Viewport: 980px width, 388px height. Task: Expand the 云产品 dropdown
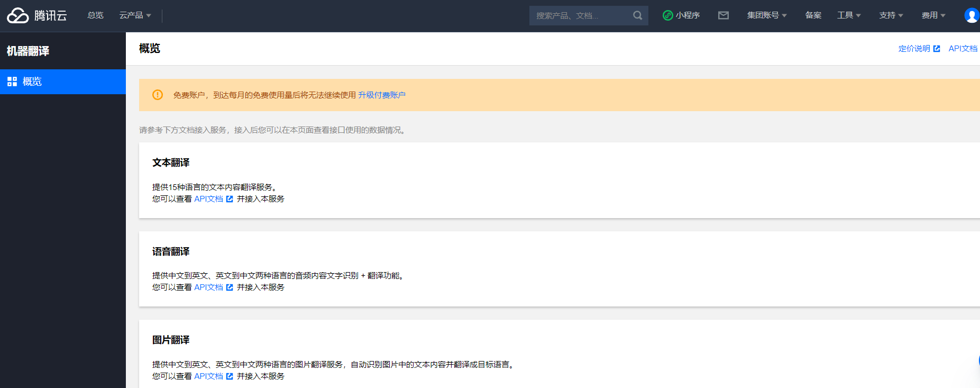135,15
